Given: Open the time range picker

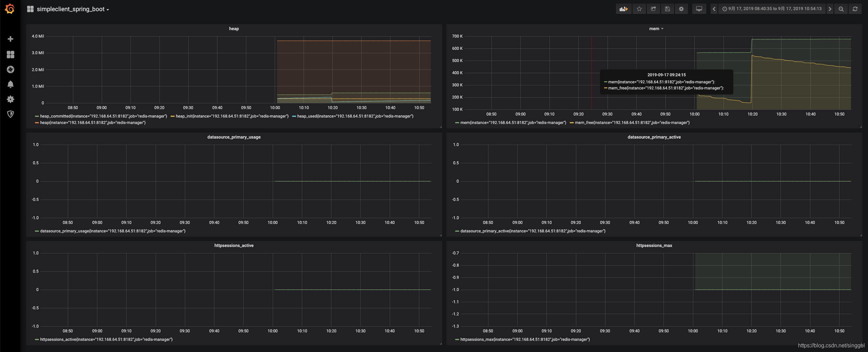Looking at the screenshot, I should [x=772, y=9].
